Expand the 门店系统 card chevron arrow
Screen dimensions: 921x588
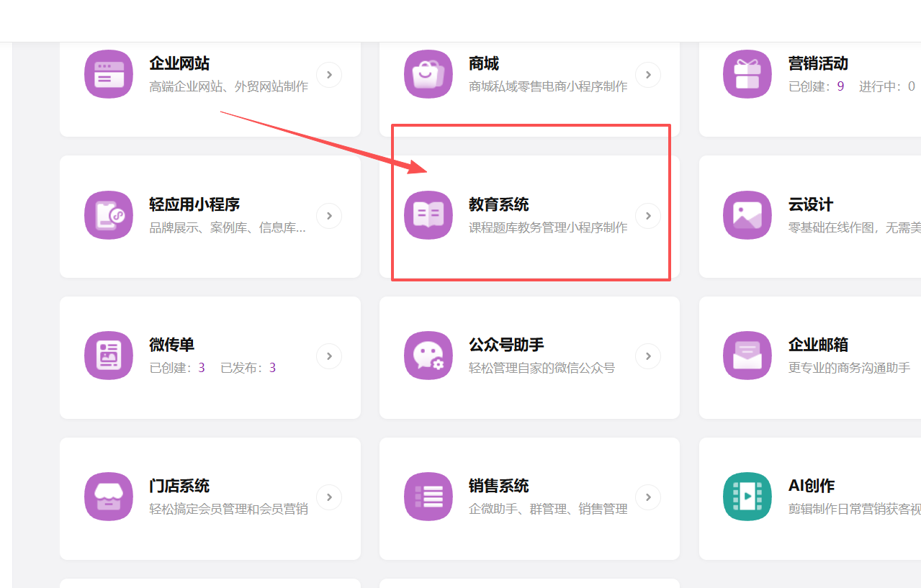pos(329,497)
